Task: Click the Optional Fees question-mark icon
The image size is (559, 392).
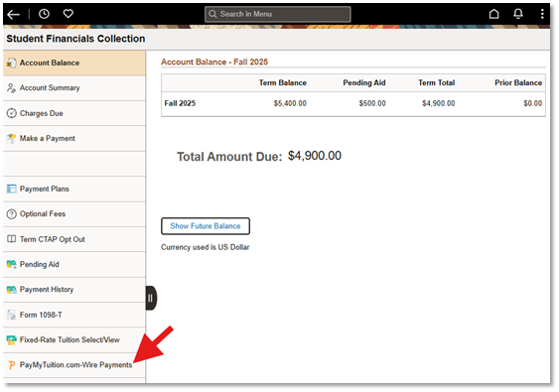Action: pyautogui.click(x=11, y=214)
